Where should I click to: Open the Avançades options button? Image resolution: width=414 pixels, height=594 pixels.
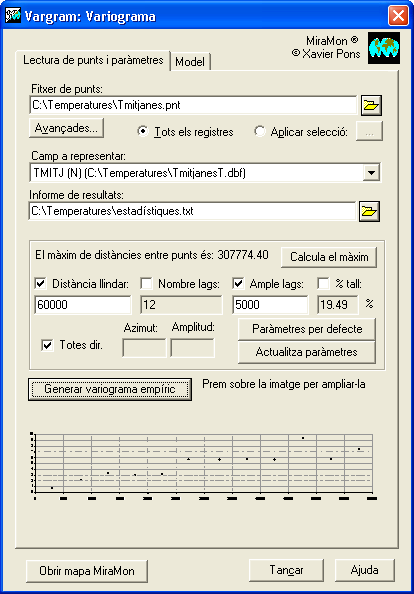pos(66,128)
